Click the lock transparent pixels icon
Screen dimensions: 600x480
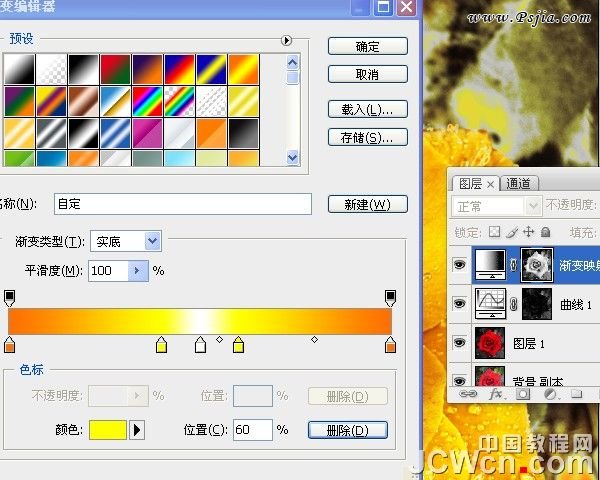[494, 232]
